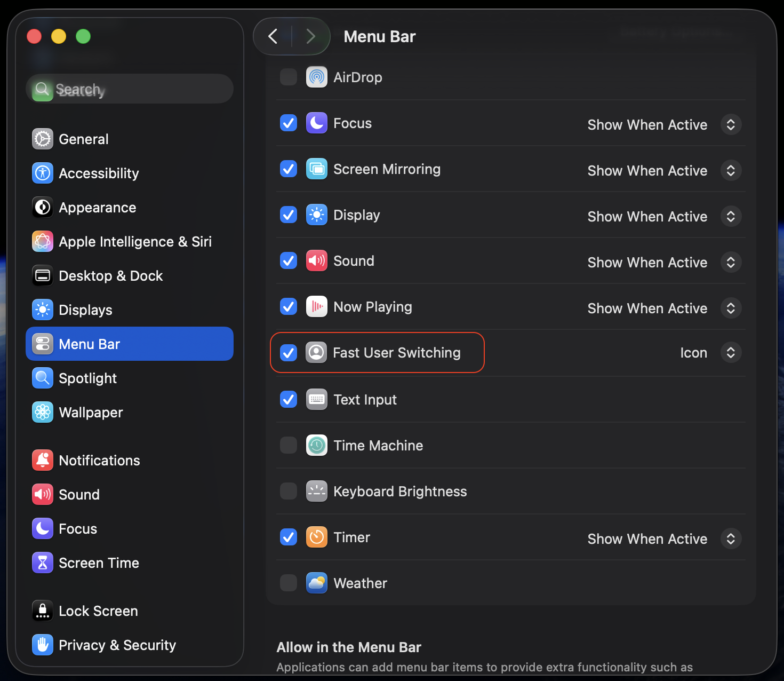Viewport: 784px width, 681px height.
Task: Click the Appearance icon in sidebar
Action: (x=43, y=208)
